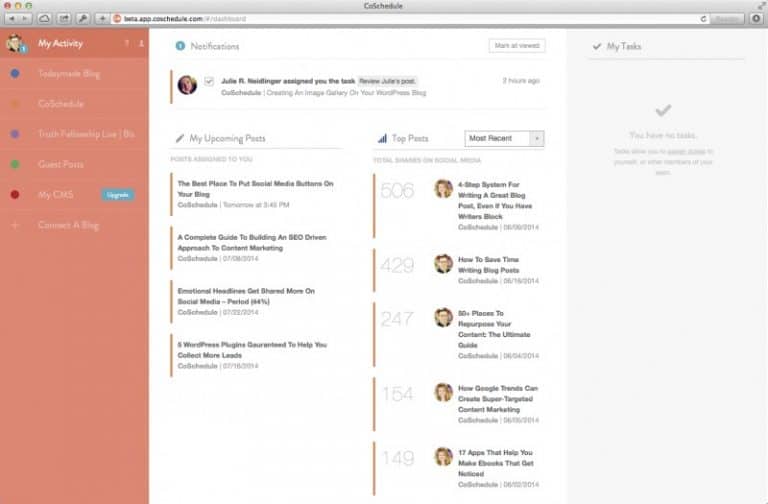Click the key icon in Safari toolbar
The height and width of the screenshot is (504, 768).
click(x=83, y=19)
